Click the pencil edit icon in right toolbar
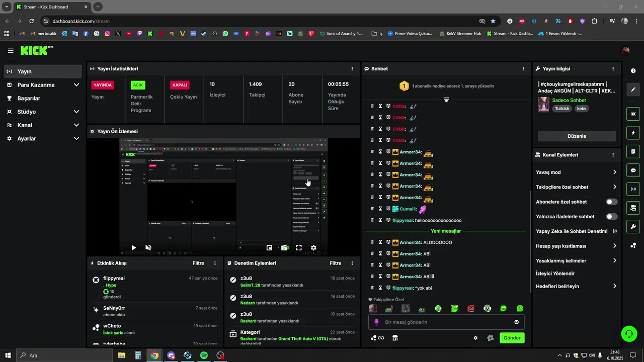Screen dimensions: 644x362 (633, 89)
